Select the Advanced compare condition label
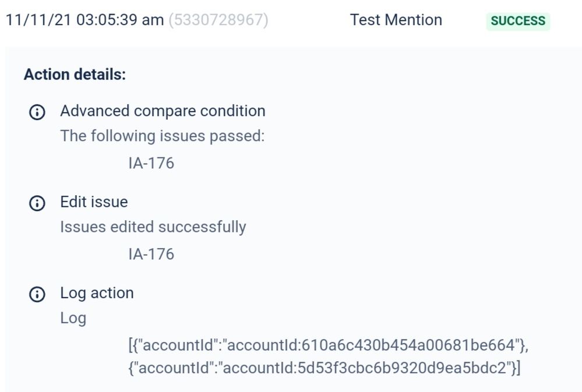This screenshot has height=392, width=582. (x=163, y=111)
